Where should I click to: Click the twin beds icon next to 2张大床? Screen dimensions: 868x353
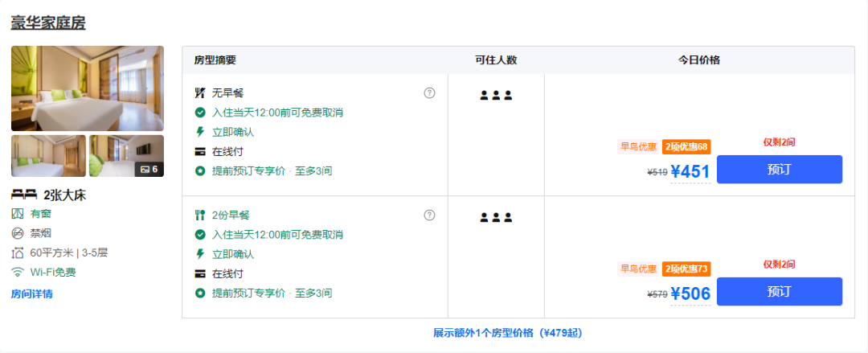click(24, 195)
